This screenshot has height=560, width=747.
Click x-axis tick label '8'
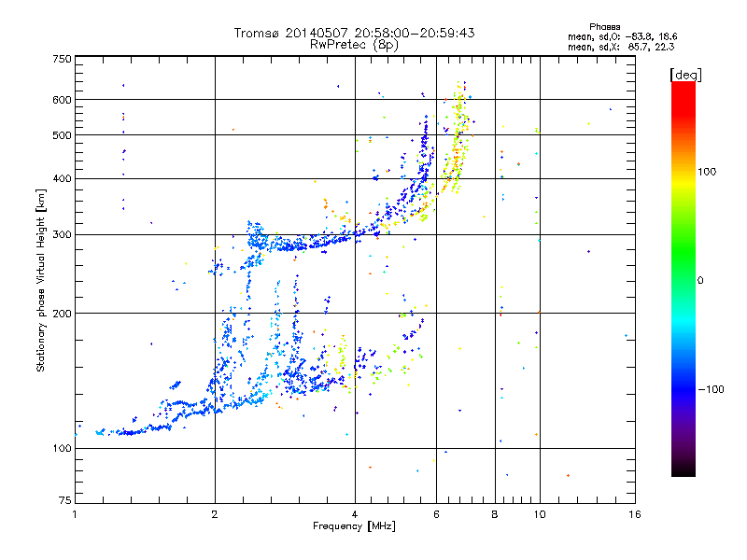pyautogui.click(x=495, y=514)
